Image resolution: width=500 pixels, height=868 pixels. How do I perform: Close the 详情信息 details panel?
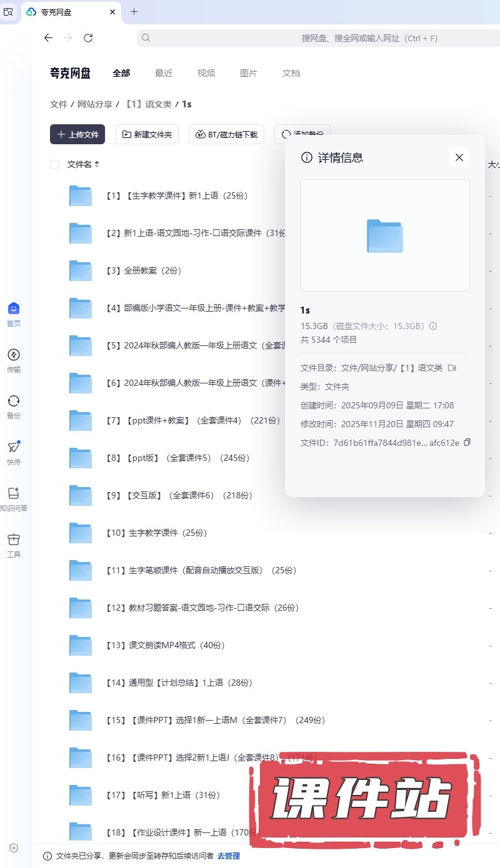coord(459,157)
